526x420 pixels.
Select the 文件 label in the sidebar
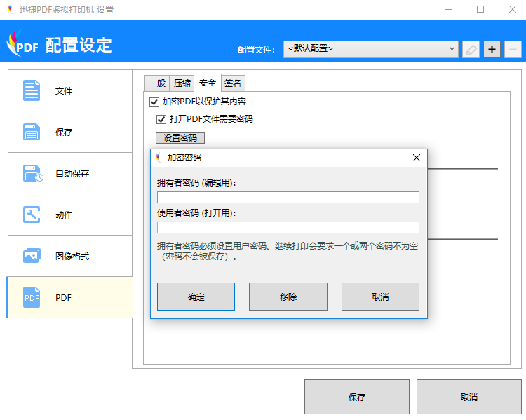pyautogui.click(x=64, y=91)
